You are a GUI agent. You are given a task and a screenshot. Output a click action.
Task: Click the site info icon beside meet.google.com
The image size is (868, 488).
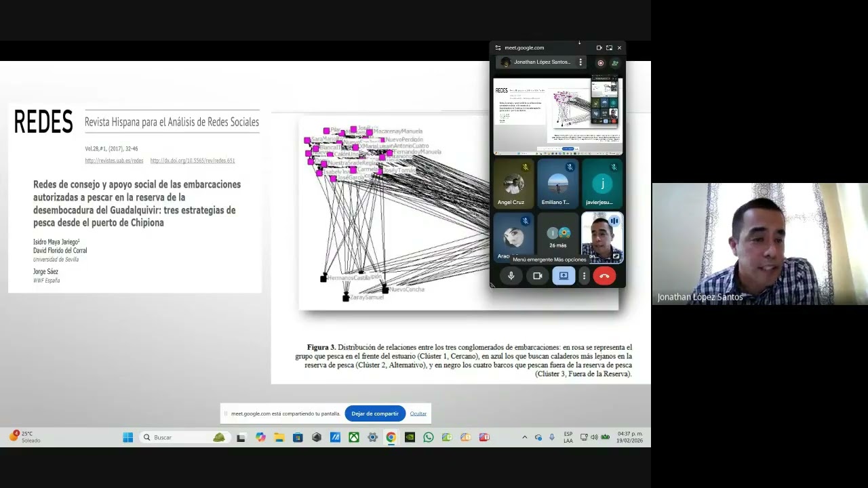498,47
